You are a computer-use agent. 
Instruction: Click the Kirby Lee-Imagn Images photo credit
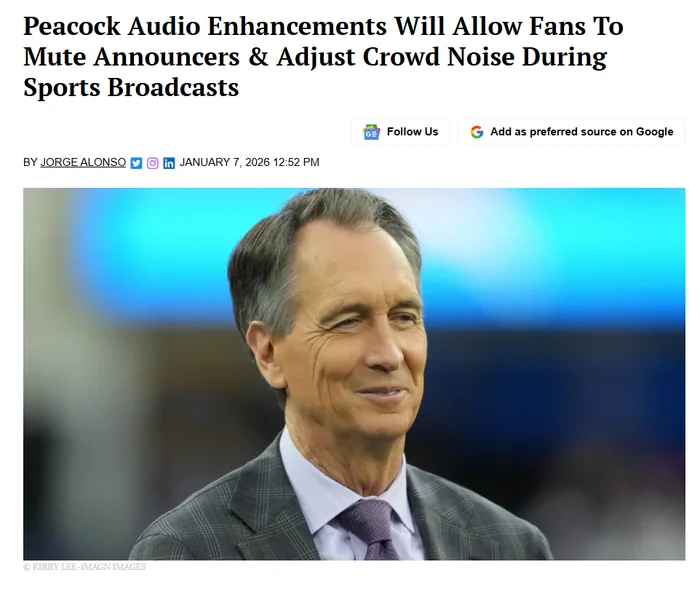pos(84,567)
